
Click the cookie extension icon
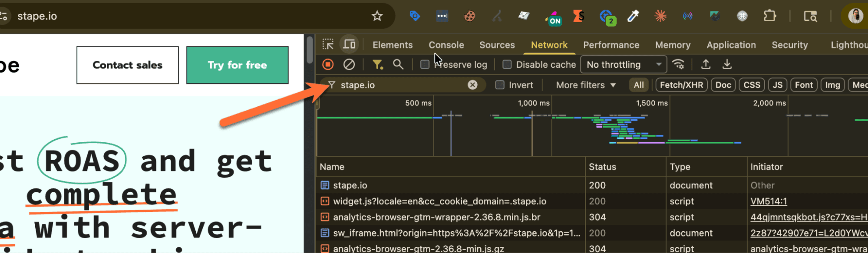point(469,16)
